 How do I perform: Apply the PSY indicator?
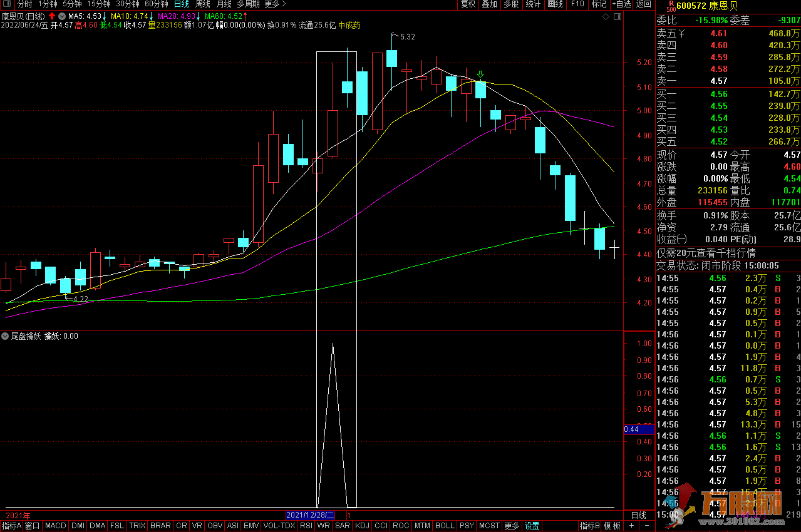tap(467, 526)
